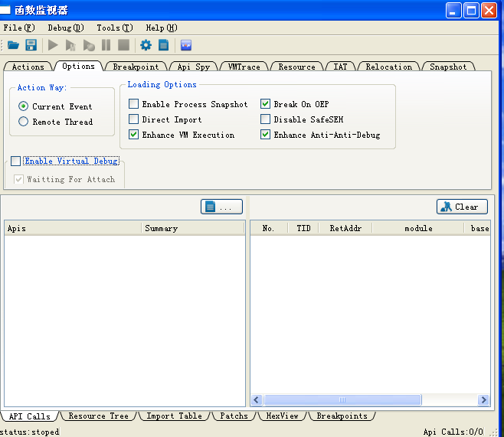Viewport: 504px width, 437px height.
Task: Click the status:stoped status bar text
Action: click(x=30, y=432)
